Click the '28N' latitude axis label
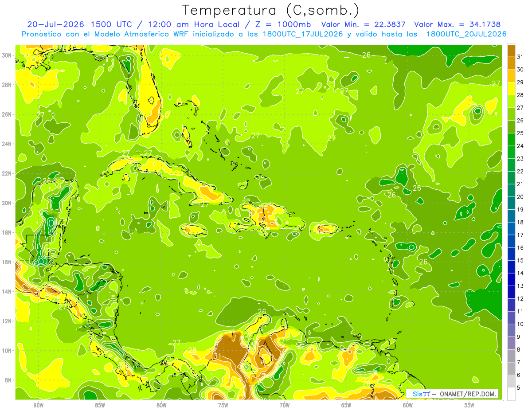532x411 pixels. 7,85
